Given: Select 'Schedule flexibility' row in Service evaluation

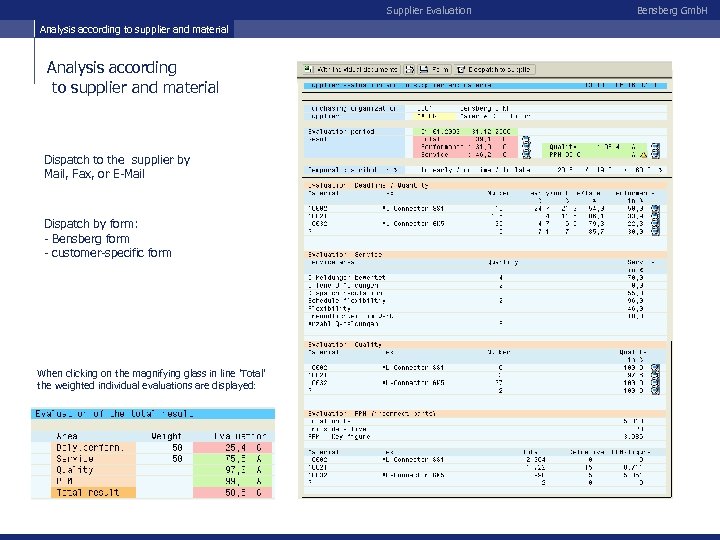Looking at the screenshot, I should pyautogui.click(x=484, y=301).
